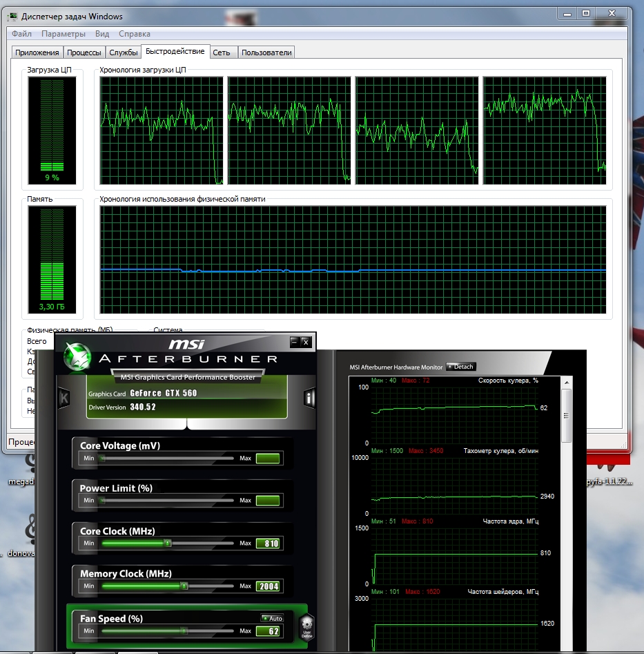
Task: Click the Fan Speed value field 62
Action: click(x=268, y=631)
